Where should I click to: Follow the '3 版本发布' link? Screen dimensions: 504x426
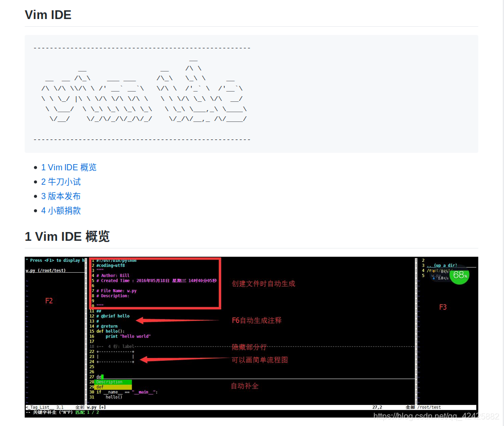click(x=61, y=196)
